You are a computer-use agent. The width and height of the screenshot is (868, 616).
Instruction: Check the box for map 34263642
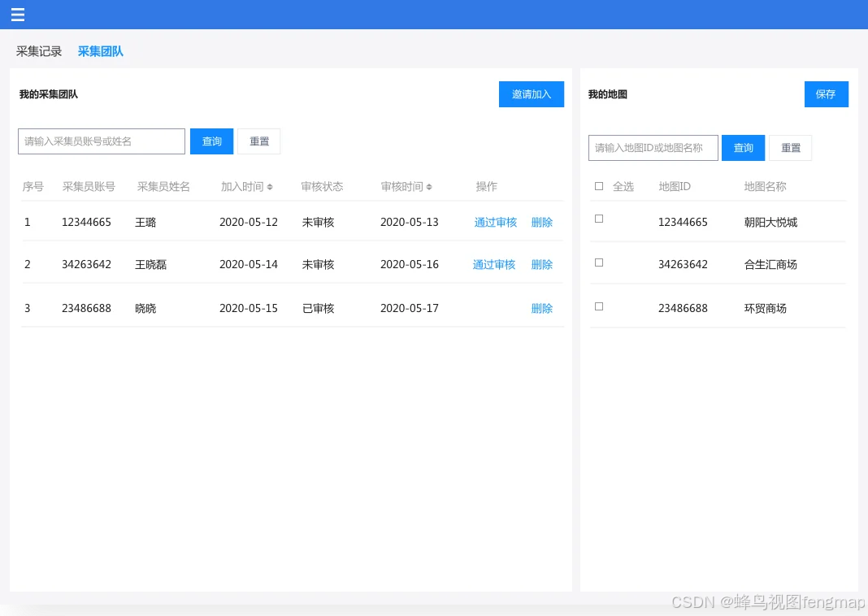point(599,262)
